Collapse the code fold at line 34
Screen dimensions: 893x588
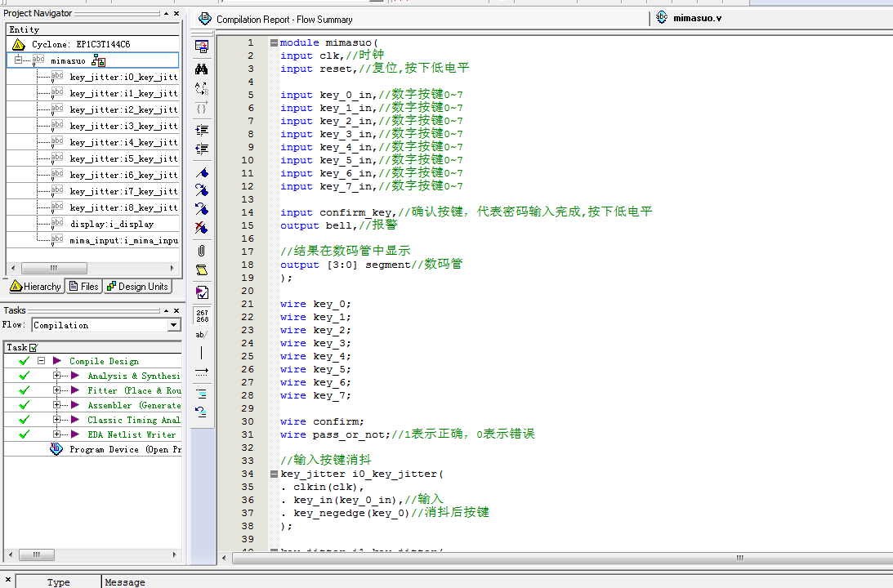[x=274, y=474]
